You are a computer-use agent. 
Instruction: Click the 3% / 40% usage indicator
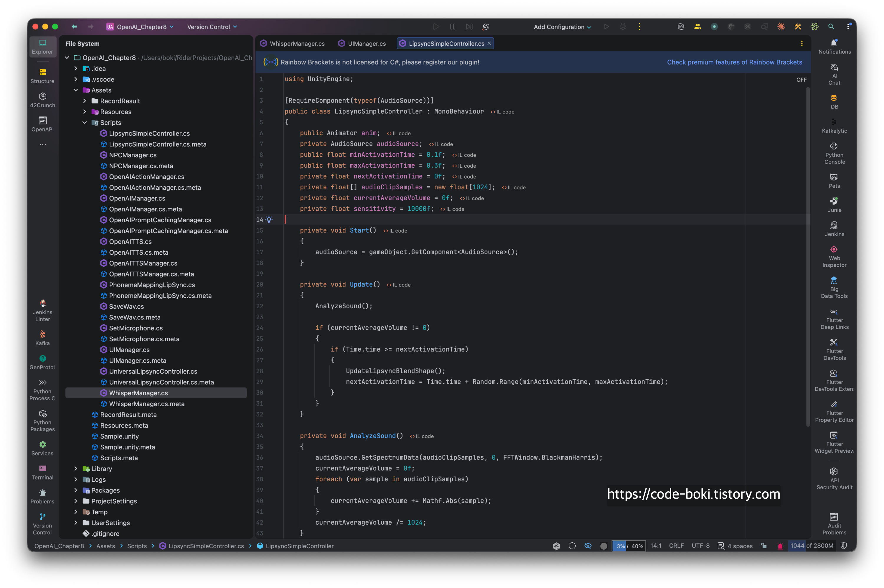629,546
